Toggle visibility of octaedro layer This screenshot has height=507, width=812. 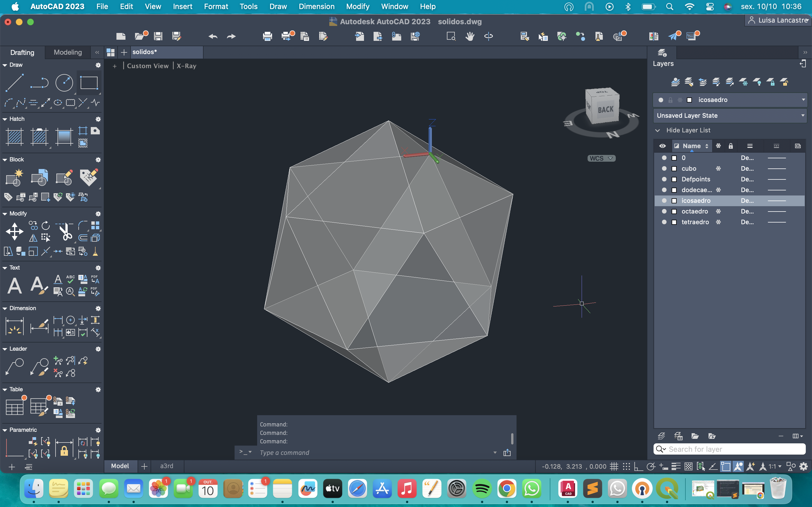pos(664,211)
